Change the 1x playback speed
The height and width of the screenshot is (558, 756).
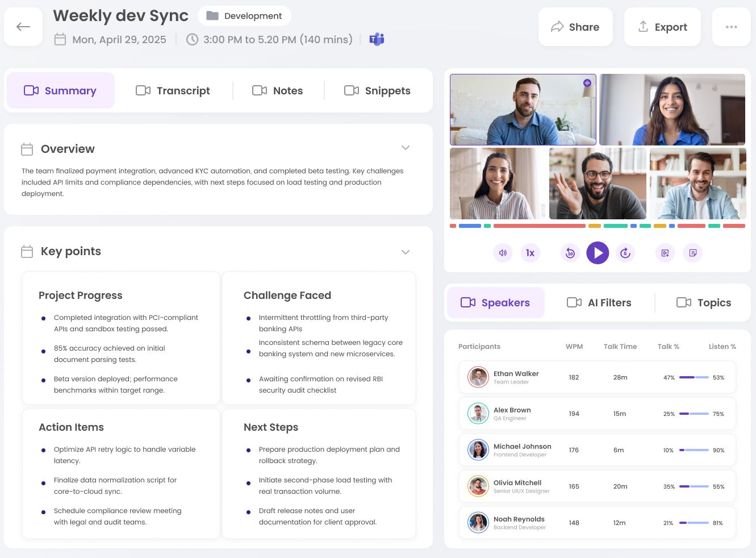(530, 253)
